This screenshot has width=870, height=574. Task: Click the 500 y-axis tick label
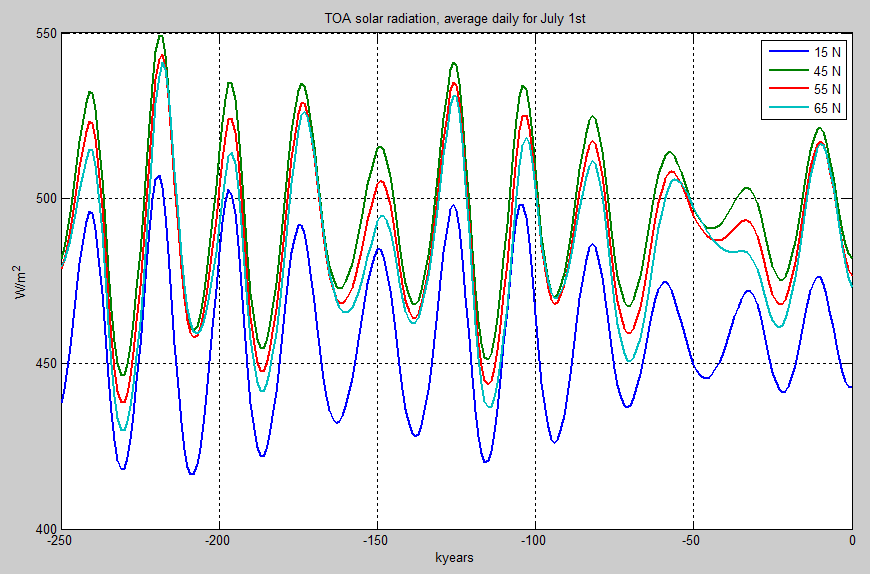coord(45,198)
